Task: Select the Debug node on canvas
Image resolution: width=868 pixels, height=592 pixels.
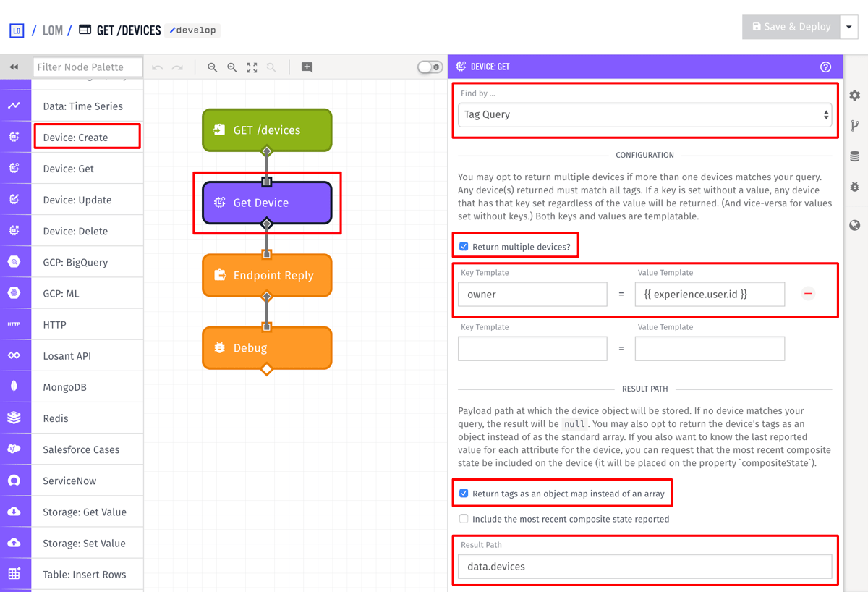Action: [267, 348]
